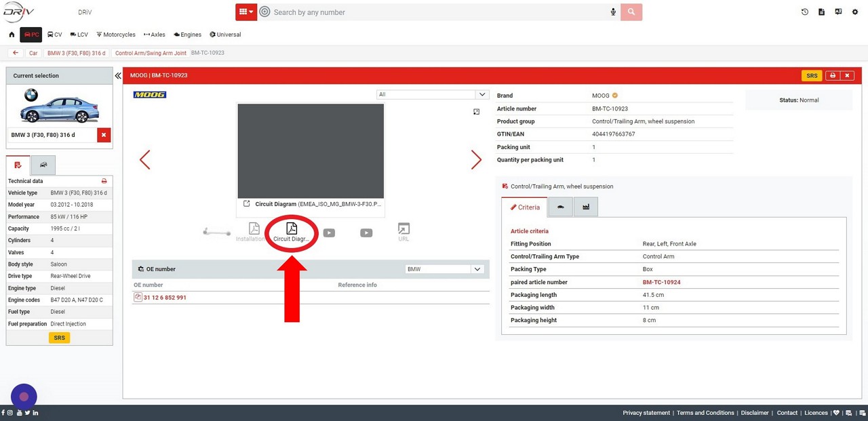
Task: Open the URL link icon in gallery
Action: pyautogui.click(x=403, y=229)
